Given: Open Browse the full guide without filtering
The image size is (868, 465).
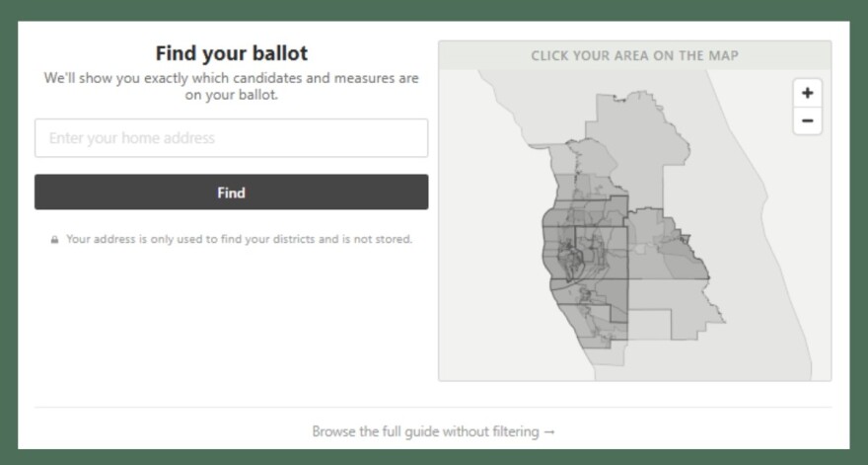Looking at the screenshot, I should (x=433, y=431).
